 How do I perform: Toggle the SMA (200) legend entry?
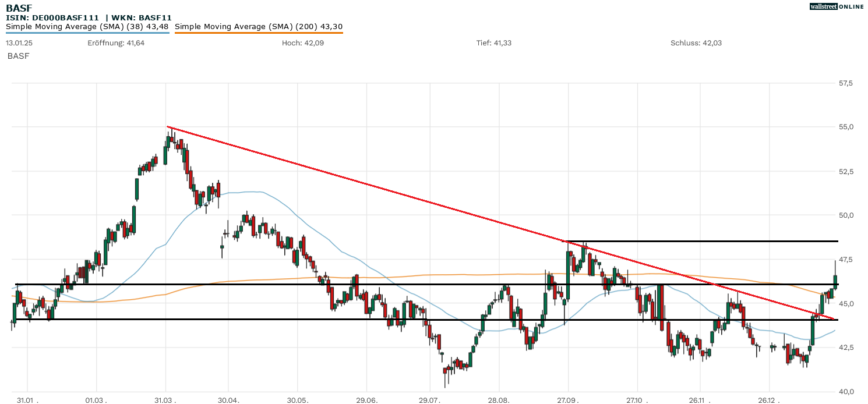click(259, 26)
